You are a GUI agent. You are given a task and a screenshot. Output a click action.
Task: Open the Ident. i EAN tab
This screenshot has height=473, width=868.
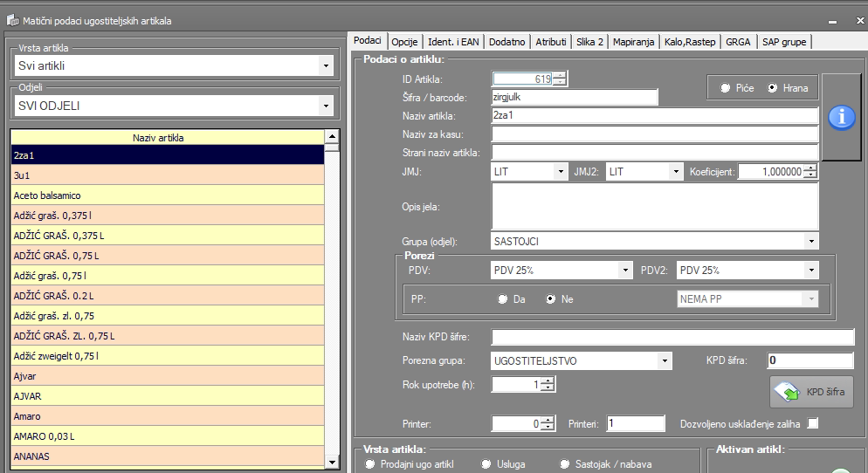(453, 42)
